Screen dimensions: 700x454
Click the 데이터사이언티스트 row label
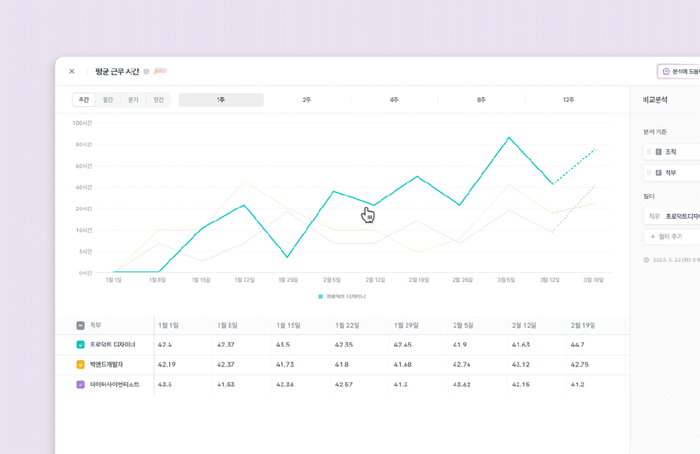(115, 384)
